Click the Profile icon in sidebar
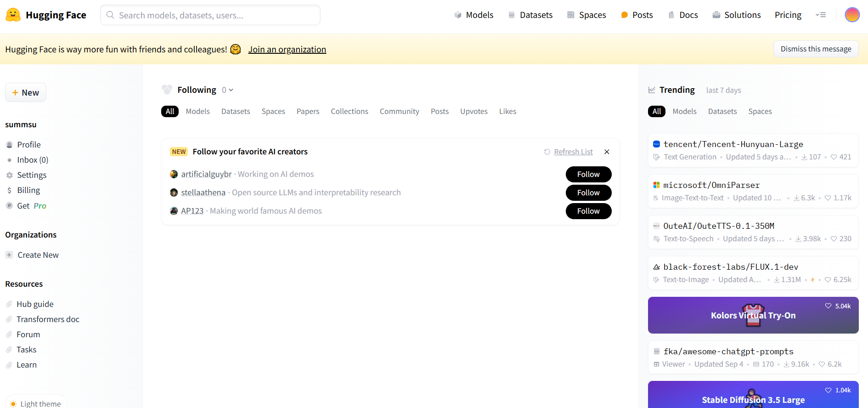 click(x=9, y=145)
